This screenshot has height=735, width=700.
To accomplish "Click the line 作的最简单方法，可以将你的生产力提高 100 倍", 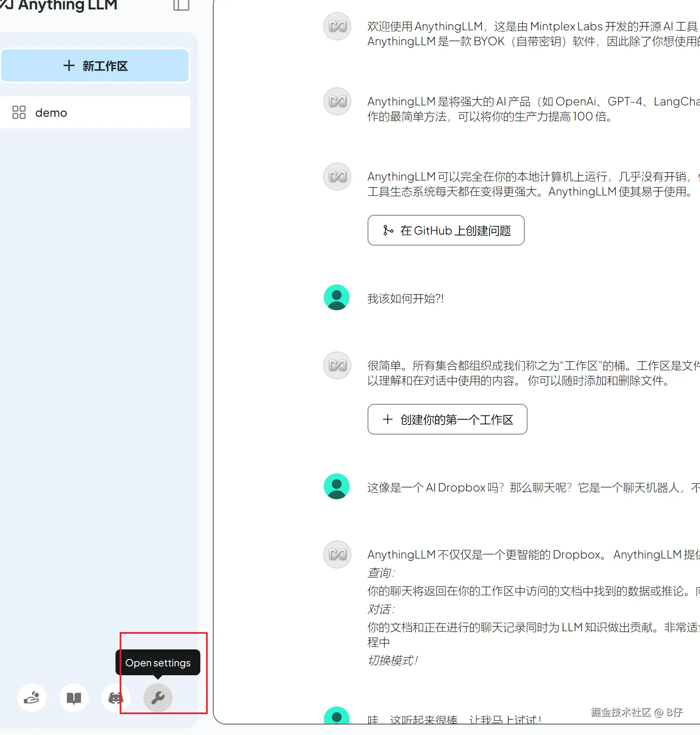I will click(x=490, y=116).
